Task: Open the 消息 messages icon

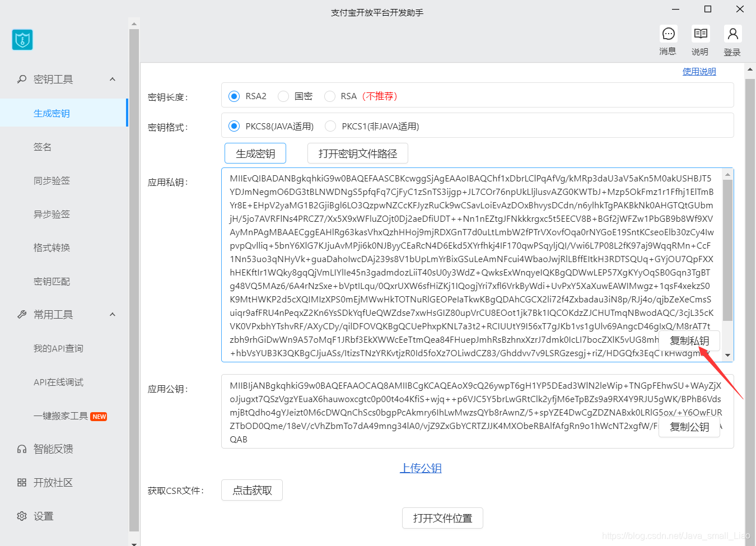Action: coord(668,34)
